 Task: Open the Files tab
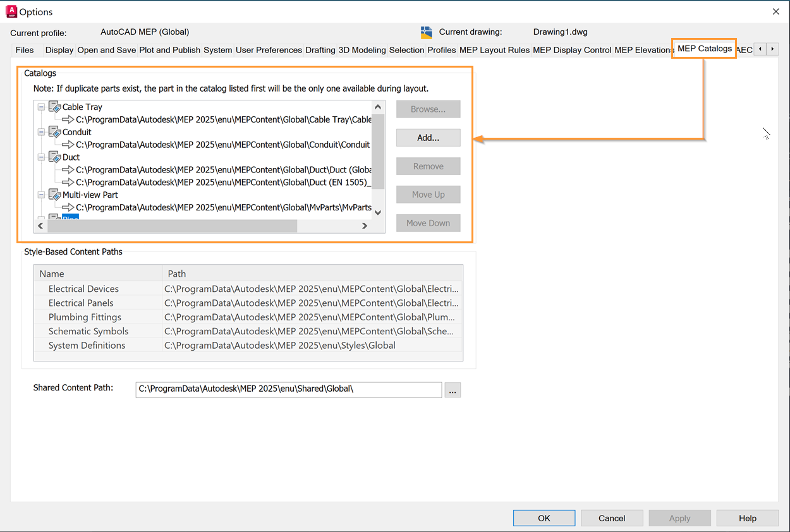(25, 50)
